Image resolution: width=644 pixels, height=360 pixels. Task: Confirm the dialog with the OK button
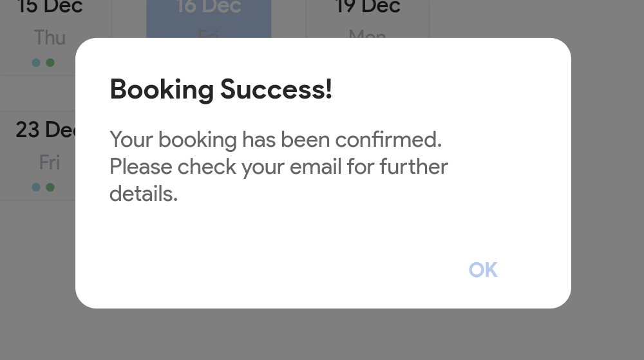(x=483, y=270)
